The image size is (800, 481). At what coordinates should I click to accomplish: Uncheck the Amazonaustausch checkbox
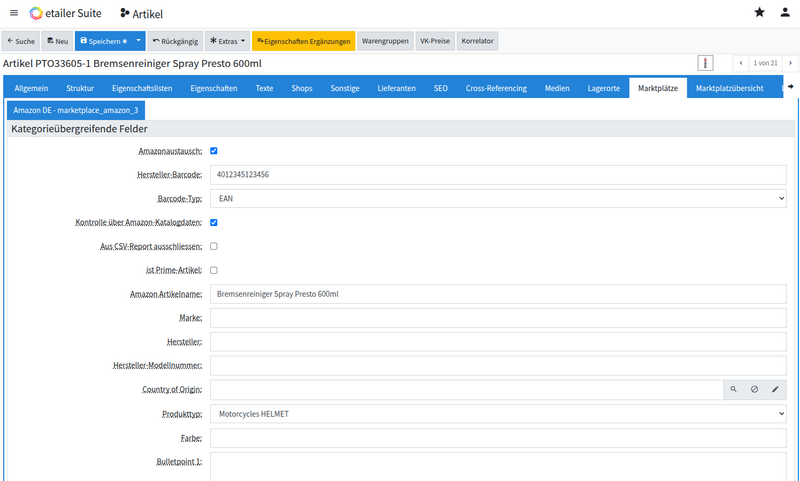[x=213, y=151]
